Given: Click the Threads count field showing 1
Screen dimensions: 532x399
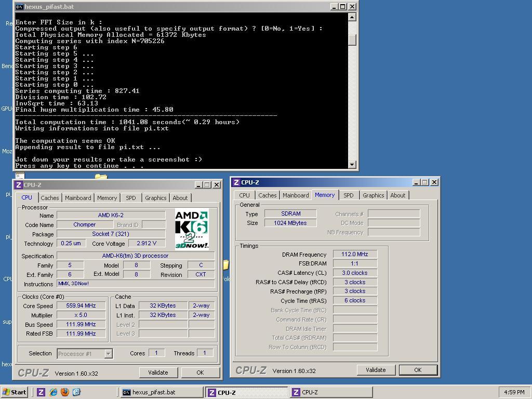Looking at the screenshot, I should (x=205, y=353).
